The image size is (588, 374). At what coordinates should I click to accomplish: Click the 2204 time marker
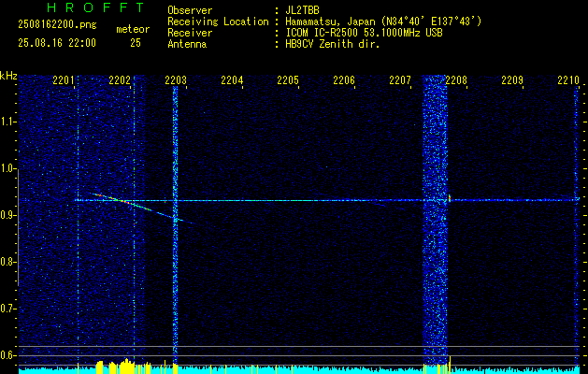click(x=232, y=80)
